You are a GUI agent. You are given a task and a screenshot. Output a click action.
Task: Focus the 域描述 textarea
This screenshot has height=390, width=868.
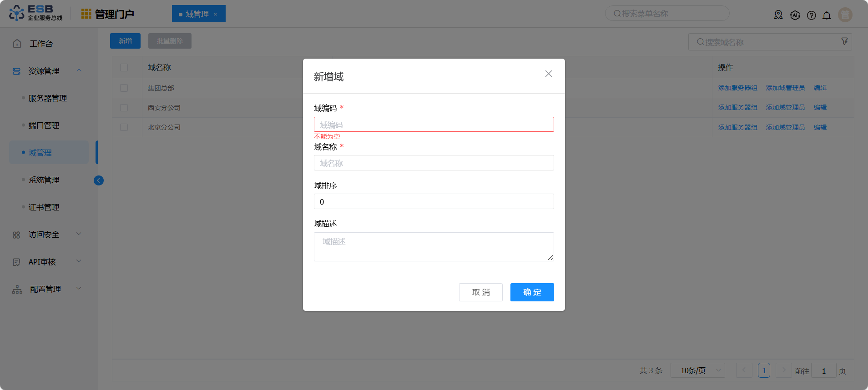(434, 247)
